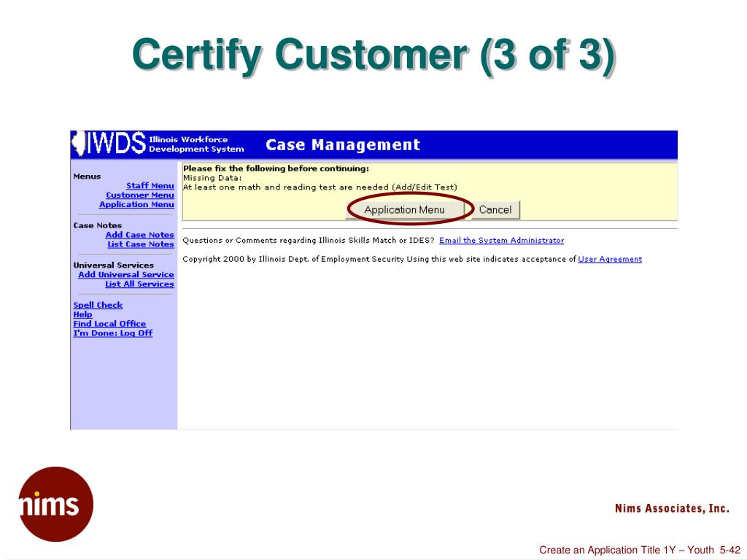
Task: Open the Help link
Action: (x=83, y=314)
